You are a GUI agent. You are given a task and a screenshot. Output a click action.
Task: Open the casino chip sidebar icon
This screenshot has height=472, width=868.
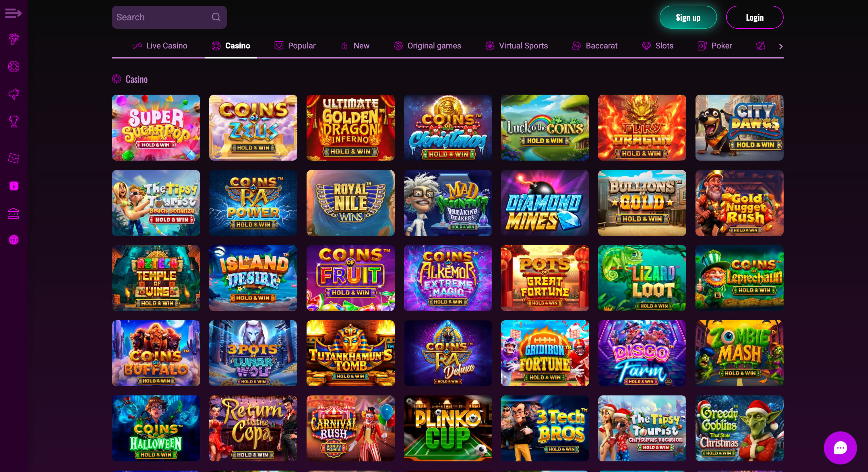coord(13,67)
